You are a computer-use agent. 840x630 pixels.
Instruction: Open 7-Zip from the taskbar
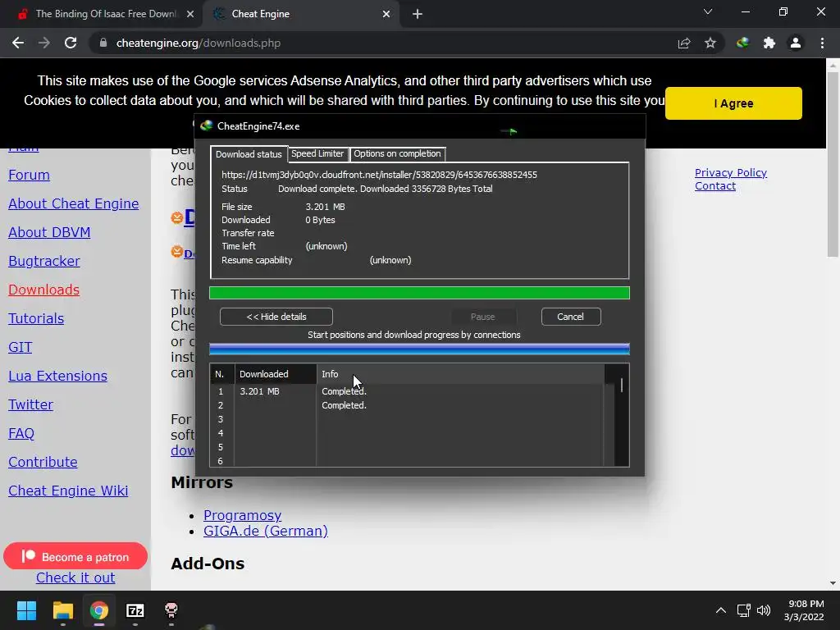coord(135,610)
